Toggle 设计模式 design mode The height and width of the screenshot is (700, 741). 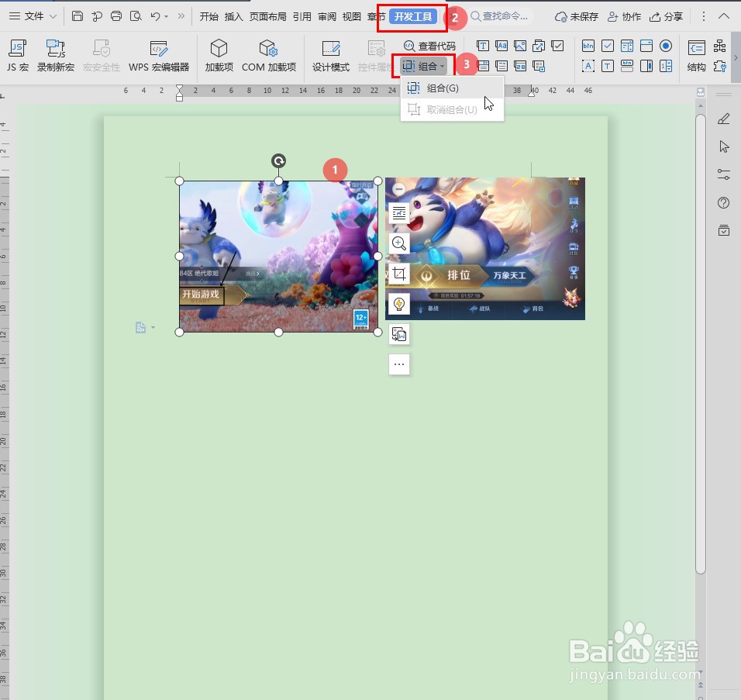point(331,56)
